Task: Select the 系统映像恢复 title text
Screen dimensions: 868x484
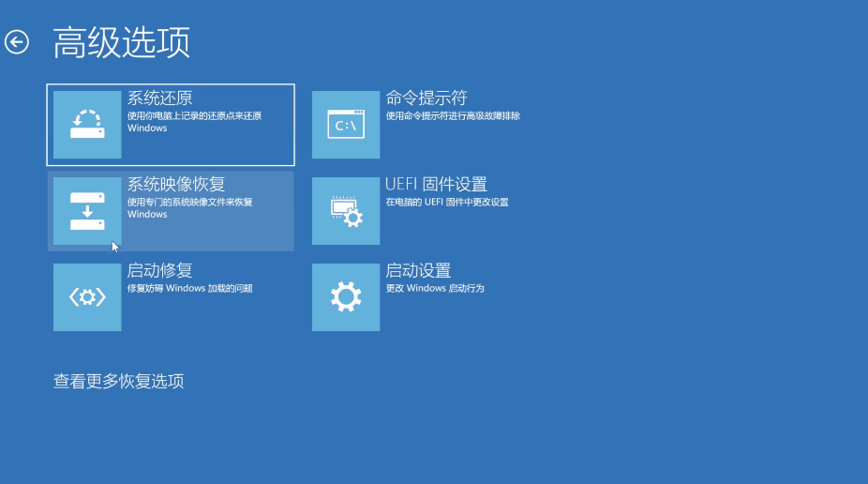Action: tap(176, 185)
